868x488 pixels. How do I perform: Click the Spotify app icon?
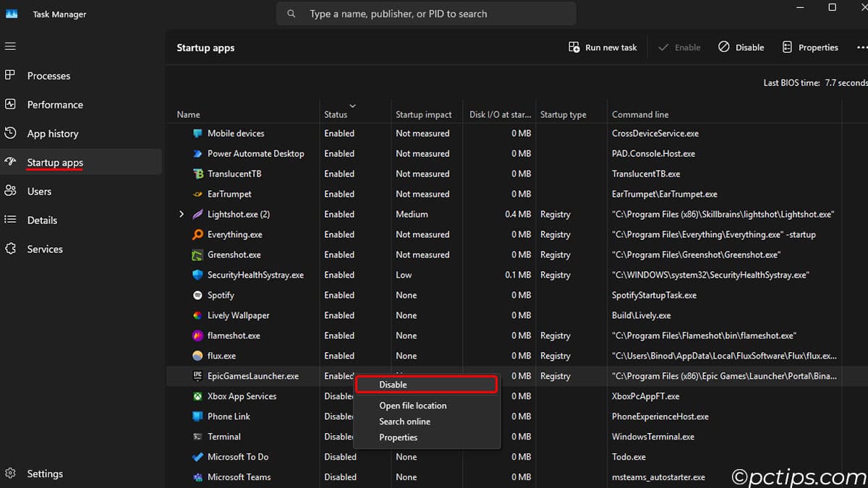pyautogui.click(x=197, y=295)
